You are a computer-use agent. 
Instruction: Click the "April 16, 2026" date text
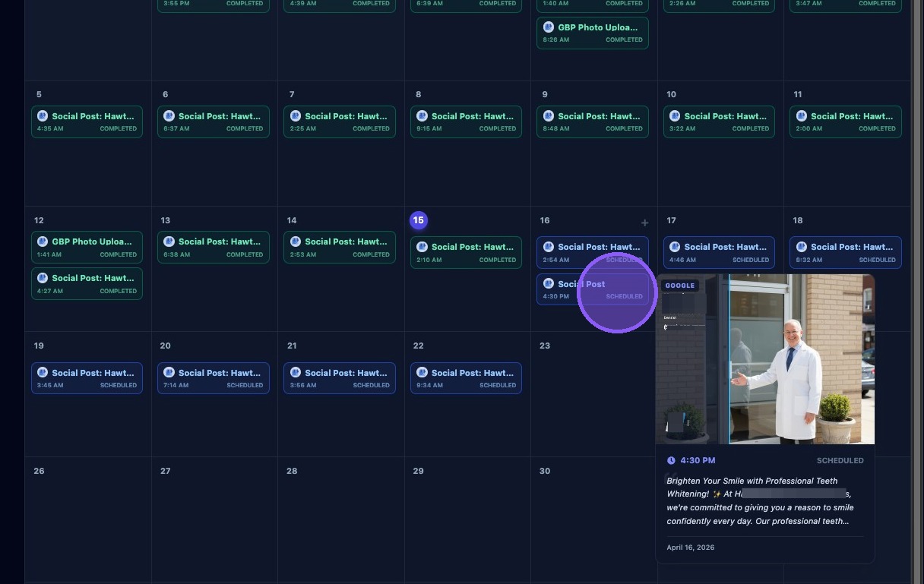click(x=691, y=547)
